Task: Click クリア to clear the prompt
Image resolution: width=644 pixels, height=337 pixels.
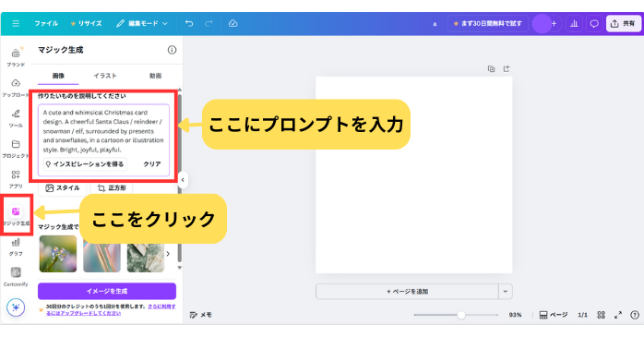Action: coord(152,164)
